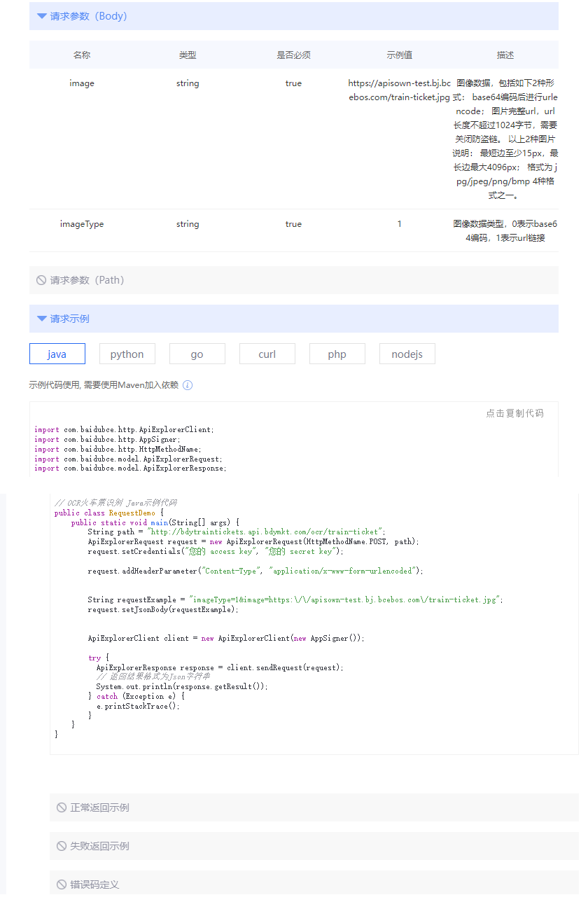This screenshot has height=902, width=588.
Task: Click the triangle icon beside 请求示例
Action: (x=41, y=319)
